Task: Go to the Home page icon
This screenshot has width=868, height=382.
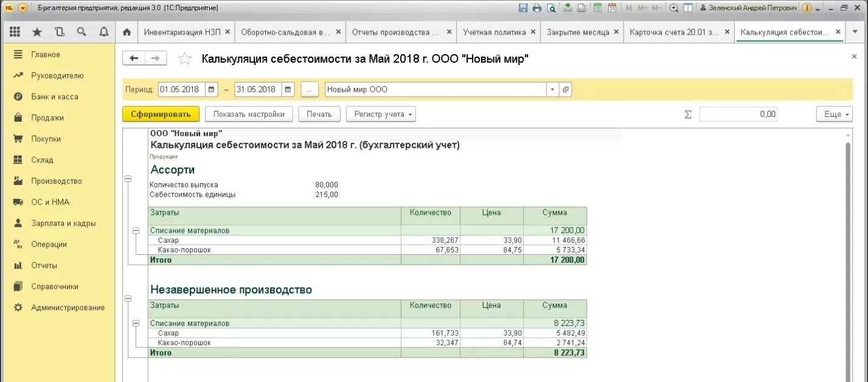Action: point(127,32)
